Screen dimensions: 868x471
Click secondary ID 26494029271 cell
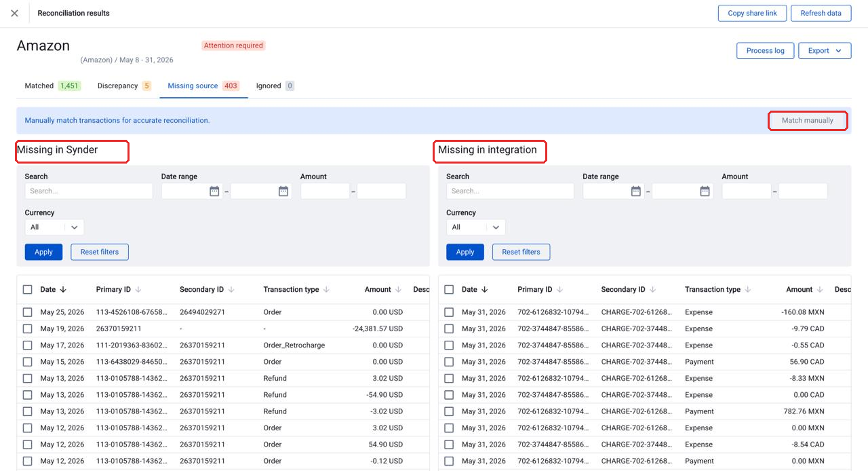202,312
